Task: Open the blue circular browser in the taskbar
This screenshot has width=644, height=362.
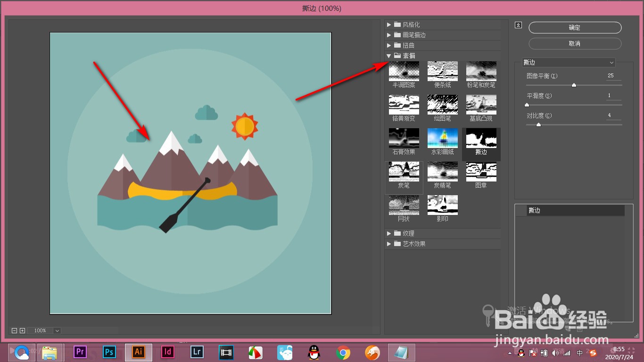Action: coord(22,352)
